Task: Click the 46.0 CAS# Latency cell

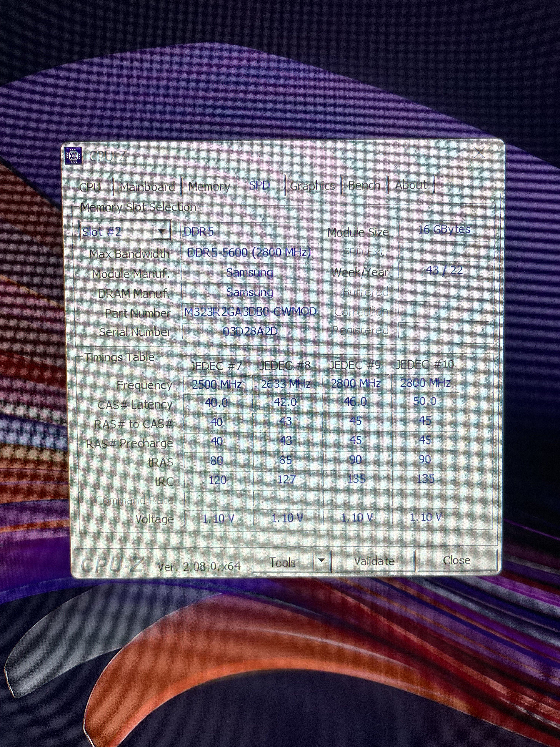Action: (355, 401)
